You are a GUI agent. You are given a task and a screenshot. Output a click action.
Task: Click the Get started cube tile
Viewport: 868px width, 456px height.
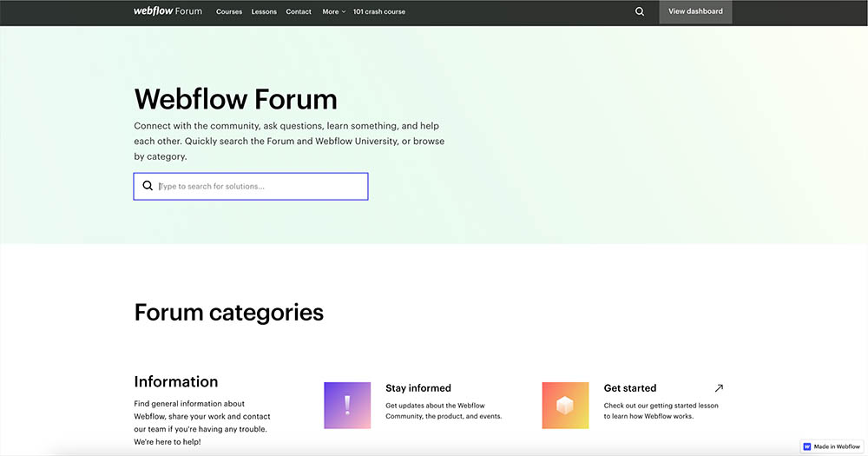point(565,405)
